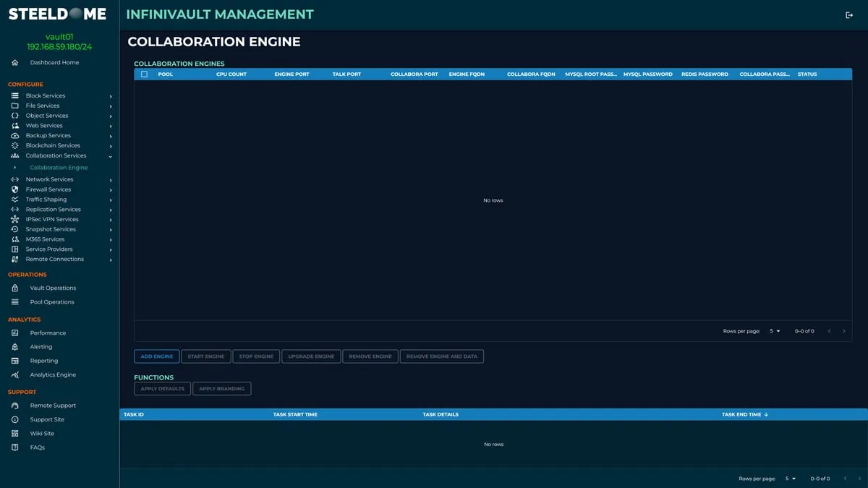868x488 pixels.
Task: Open the Snapshot Services icon
Action: (x=16, y=229)
